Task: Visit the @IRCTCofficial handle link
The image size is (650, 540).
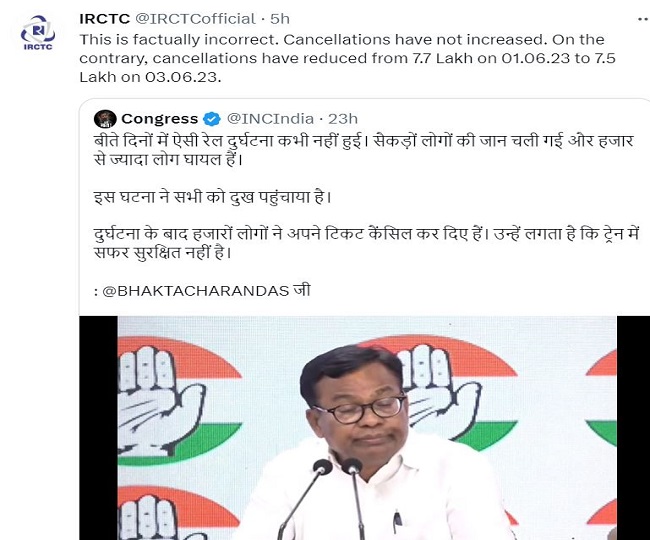Action: coord(196,19)
